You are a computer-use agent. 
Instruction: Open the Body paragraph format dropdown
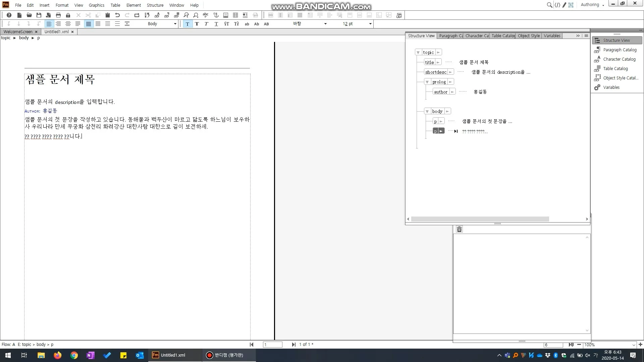tap(175, 24)
